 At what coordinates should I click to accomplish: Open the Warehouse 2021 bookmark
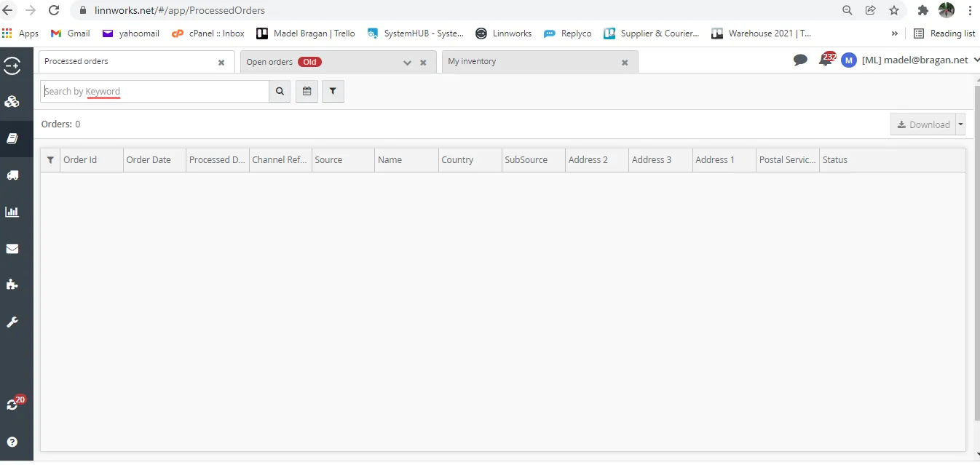click(762, 33)
